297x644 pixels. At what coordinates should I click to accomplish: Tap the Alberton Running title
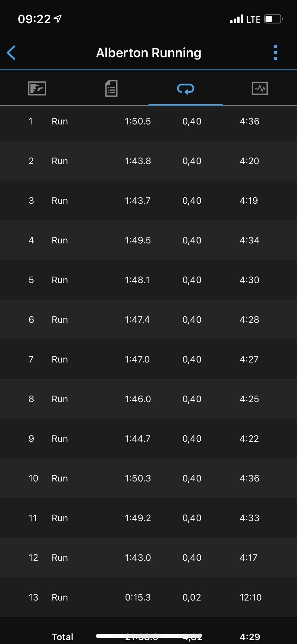(148, 53)
